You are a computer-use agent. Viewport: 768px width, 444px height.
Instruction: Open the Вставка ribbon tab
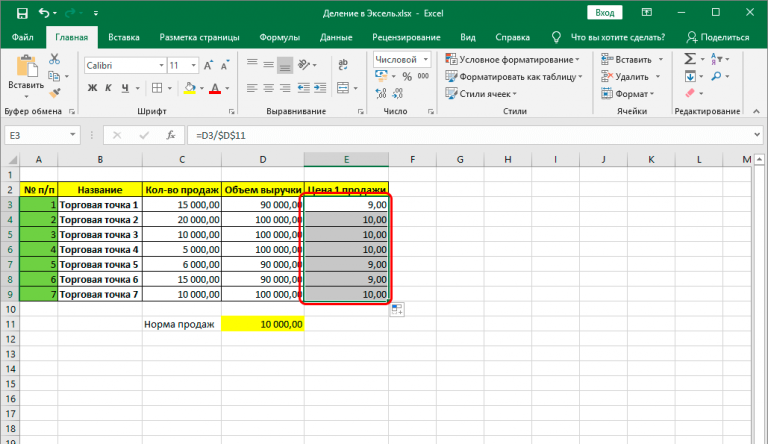pos(123,37)
